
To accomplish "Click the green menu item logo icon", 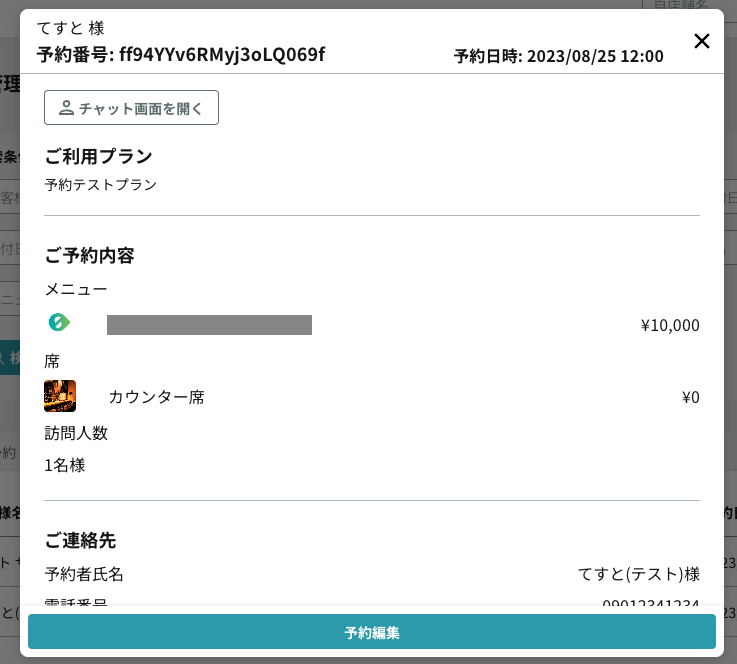I will coord(59,323).
